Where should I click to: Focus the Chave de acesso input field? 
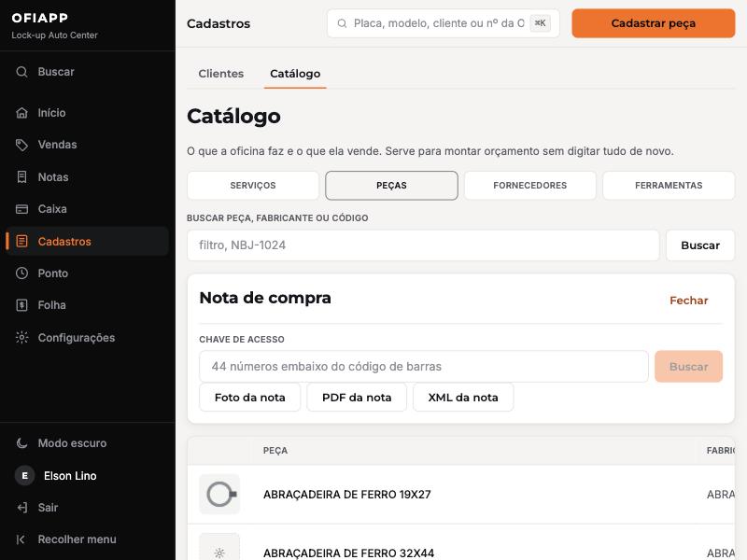[x=424, y=367]
